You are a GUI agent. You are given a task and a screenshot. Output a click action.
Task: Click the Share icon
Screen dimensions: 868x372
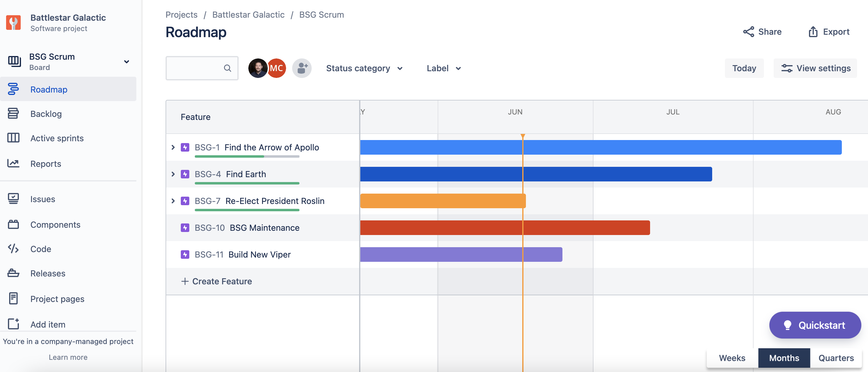click(748, 32)
